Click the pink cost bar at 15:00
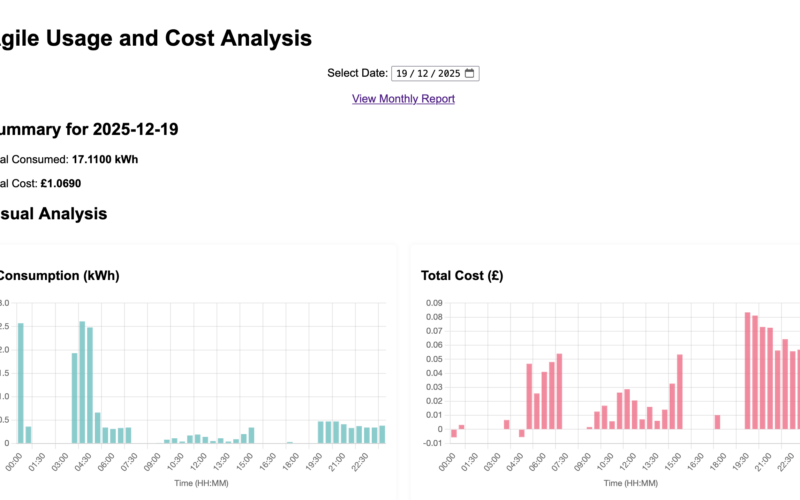 pos(679,391)
